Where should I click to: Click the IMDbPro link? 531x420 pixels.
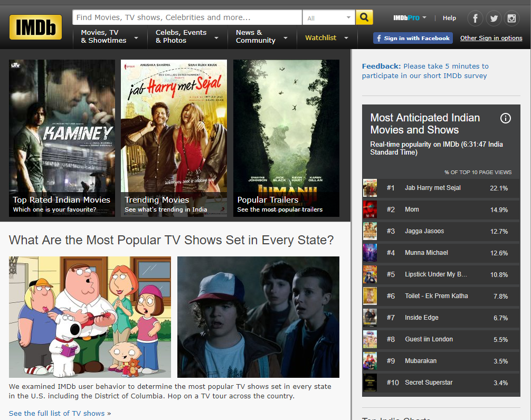point(406,17)
